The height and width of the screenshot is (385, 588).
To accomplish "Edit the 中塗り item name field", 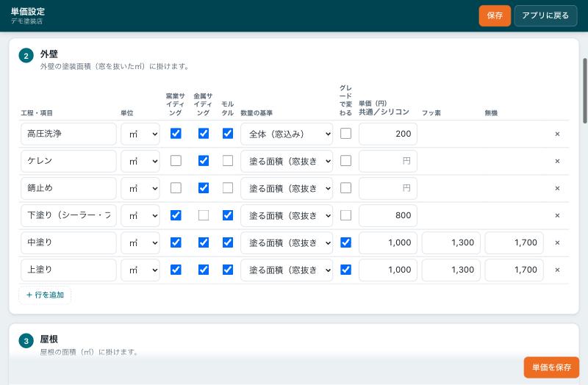I will (x=68, y=242).
